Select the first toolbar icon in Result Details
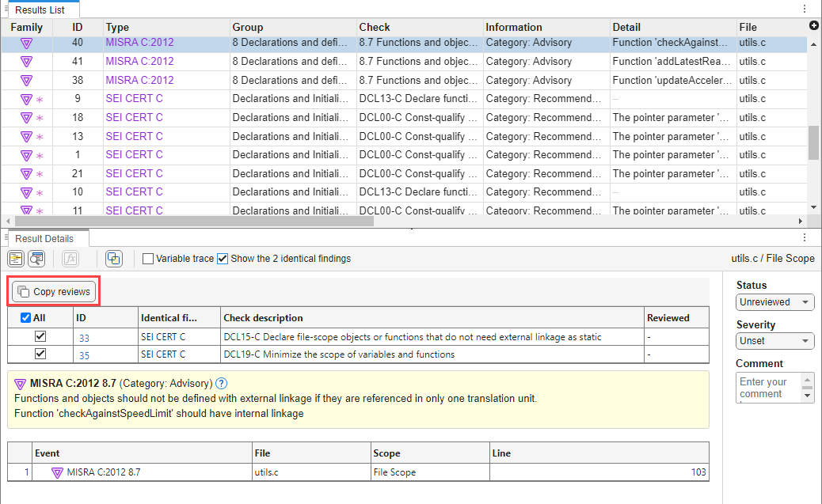 16,259
